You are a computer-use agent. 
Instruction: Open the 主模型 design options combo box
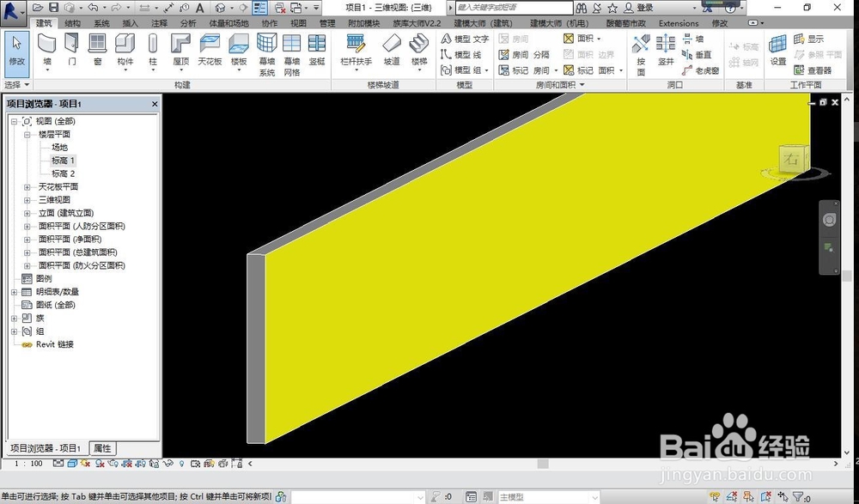point(548,497)
